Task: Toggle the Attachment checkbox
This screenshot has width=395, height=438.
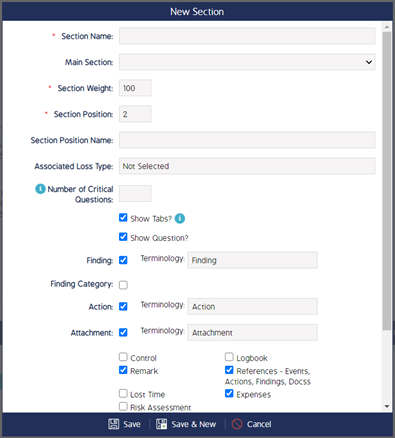Action: coord(123,332)
